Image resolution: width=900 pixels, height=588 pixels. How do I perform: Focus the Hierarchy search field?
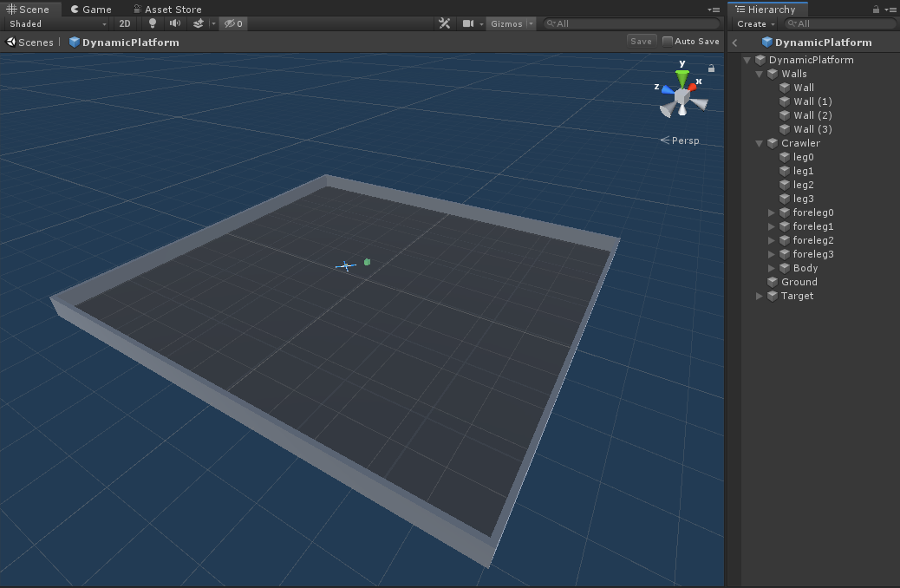[838, 23]
